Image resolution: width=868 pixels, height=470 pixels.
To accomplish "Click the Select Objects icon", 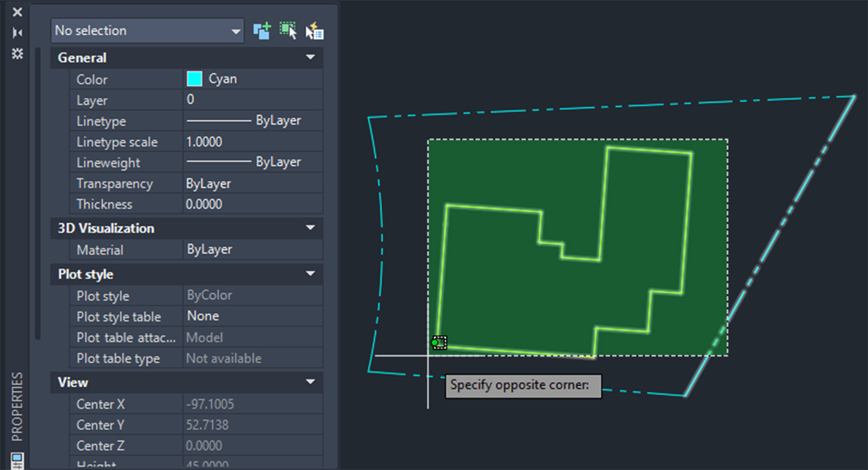I will tap(288, 31).
